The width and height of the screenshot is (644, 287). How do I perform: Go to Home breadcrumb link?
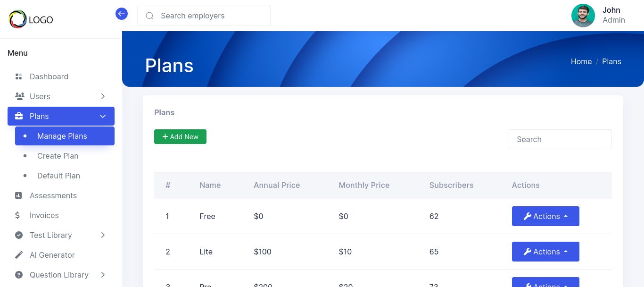[581, 61]
